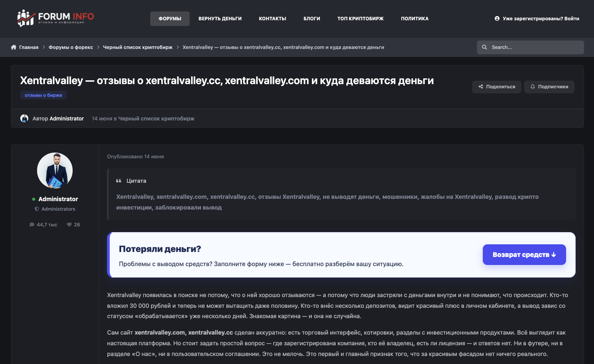Screen dimensions: 594x364
Task: Open 'Черный список криптобирж' breadcrumb
Action: 138,47
